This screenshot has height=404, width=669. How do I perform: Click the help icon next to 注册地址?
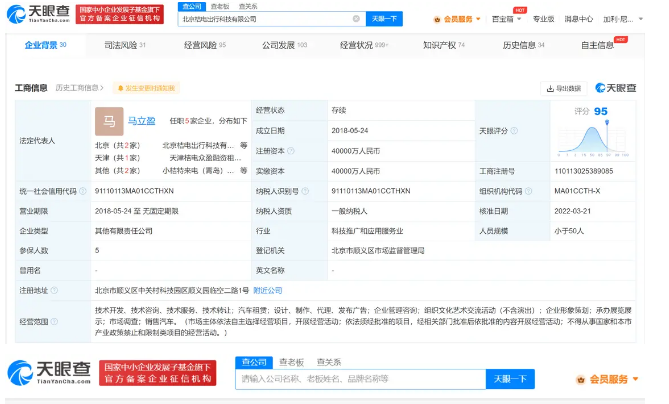coord(54,291)
